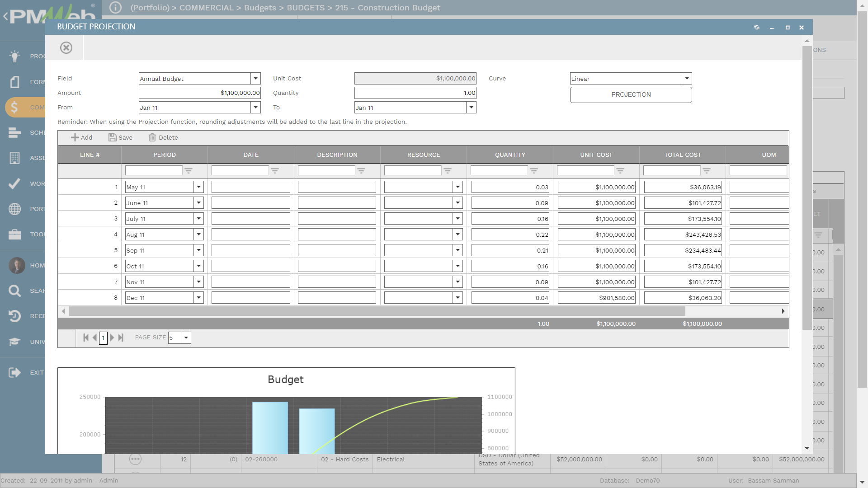868x488 pixels.
Task: Sort by the PERIOD column header
Action: (165, 155)
